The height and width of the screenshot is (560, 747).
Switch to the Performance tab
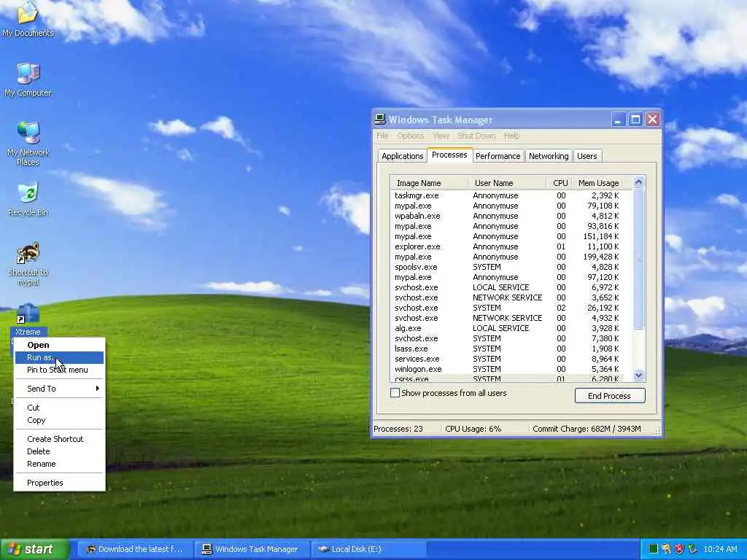498,156
